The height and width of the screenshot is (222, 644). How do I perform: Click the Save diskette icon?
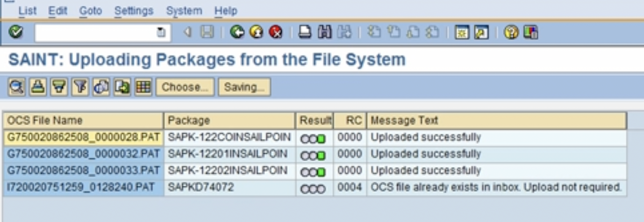click(207, 32)
